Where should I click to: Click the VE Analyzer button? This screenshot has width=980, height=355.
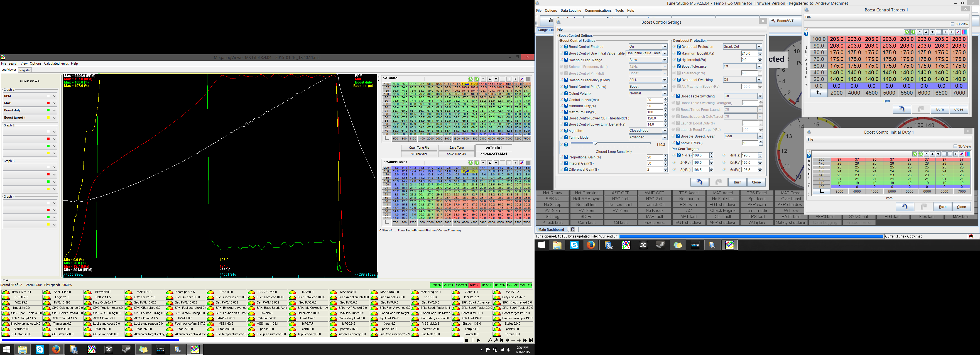419,154
